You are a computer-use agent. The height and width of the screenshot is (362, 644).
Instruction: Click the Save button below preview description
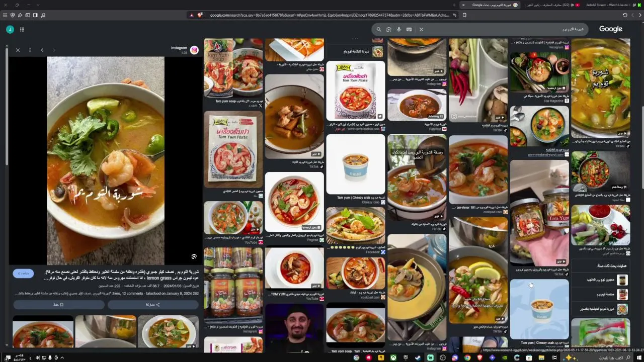coord(58,304)
